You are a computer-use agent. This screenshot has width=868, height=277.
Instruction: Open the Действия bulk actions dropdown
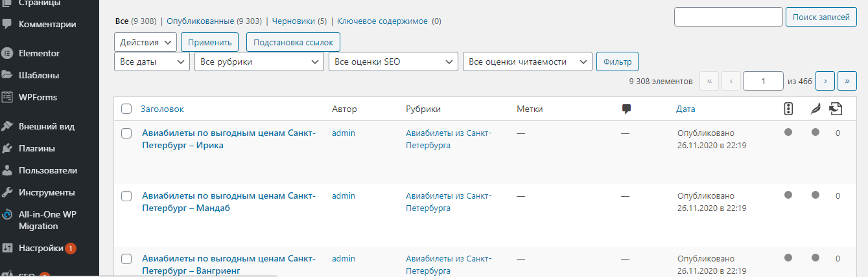(145, 42)
